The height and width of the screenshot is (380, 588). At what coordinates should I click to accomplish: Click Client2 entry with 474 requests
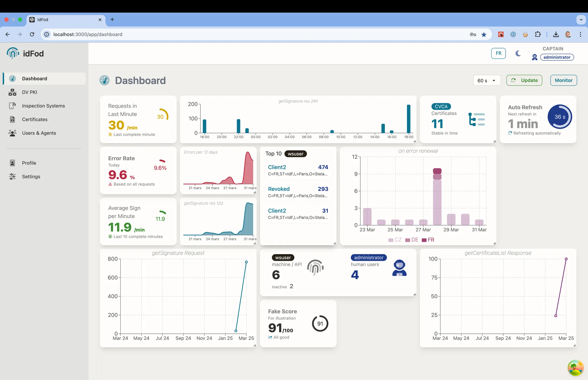point(298,170)
